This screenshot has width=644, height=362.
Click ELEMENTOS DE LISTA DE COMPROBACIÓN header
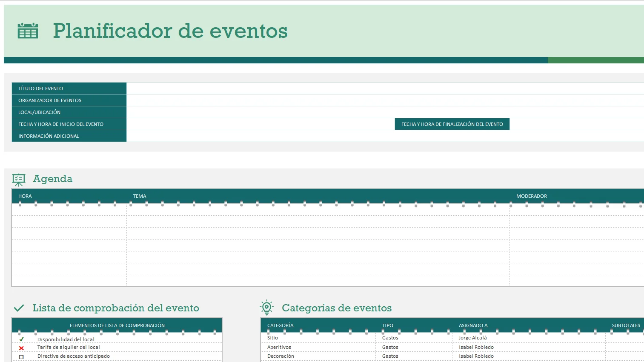pos(117,325)
